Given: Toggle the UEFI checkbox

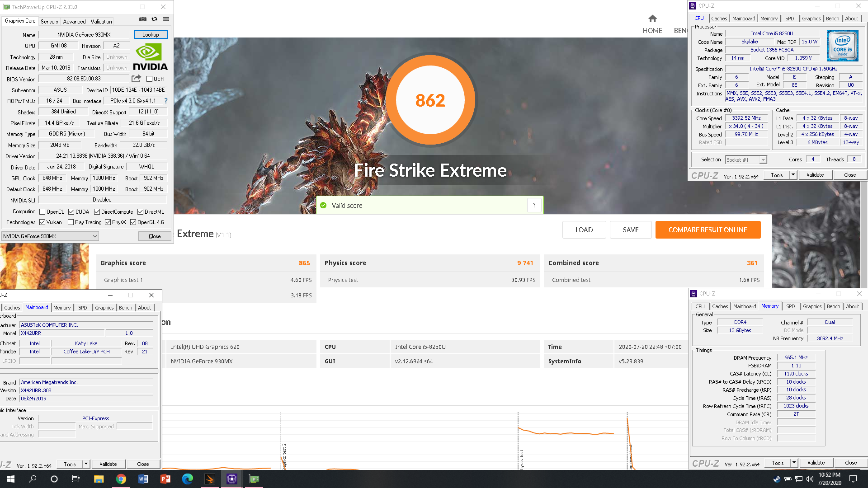Looking at the screenshot, I should coord(149,79).
